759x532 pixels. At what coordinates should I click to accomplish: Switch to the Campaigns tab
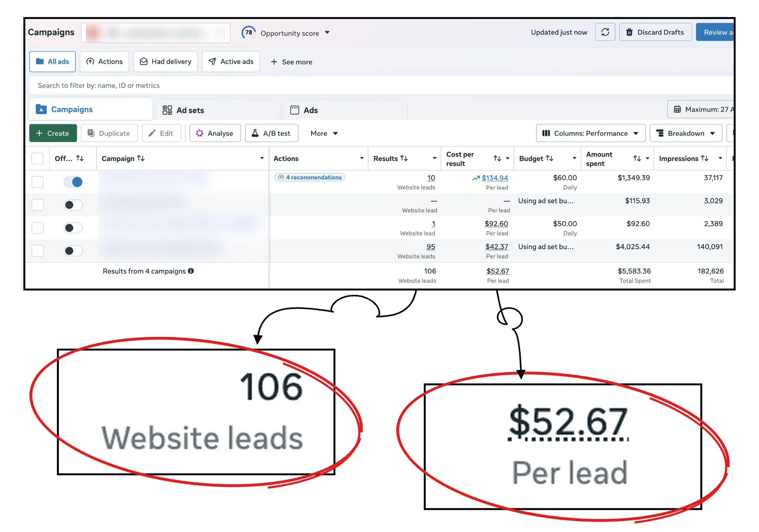[91, 109]
